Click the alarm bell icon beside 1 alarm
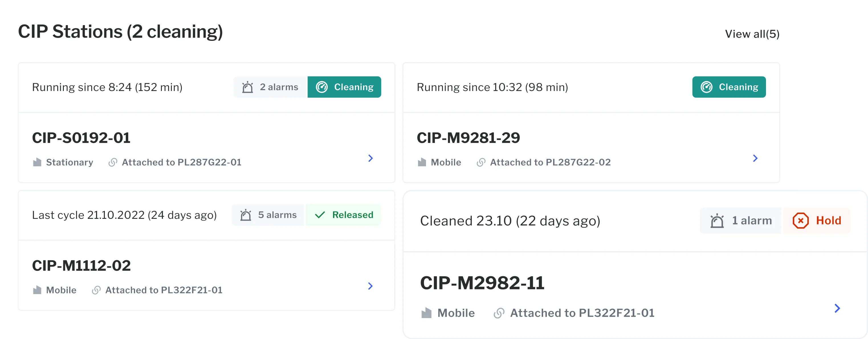This screenshot has height=339, width=868. click(x=717, y=221)
